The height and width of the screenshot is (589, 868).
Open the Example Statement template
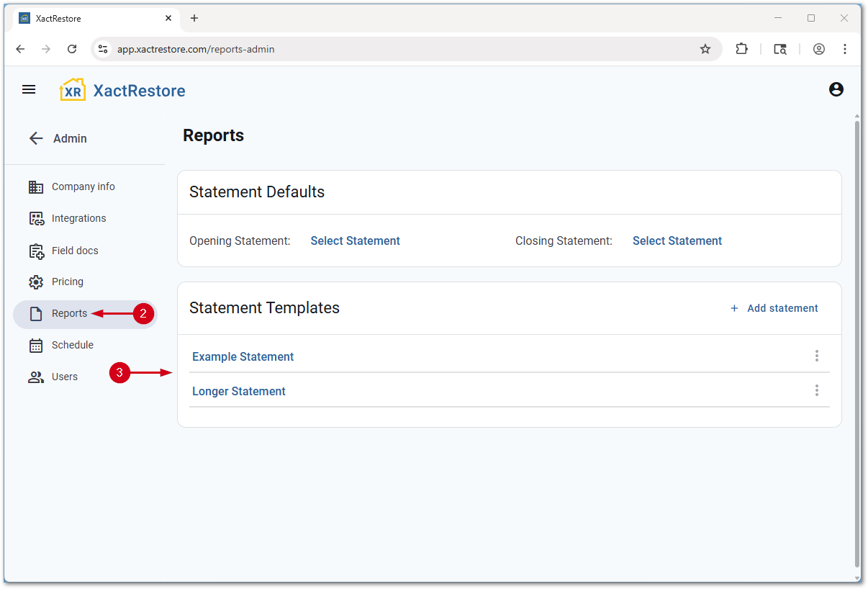[x=243, y=356]
